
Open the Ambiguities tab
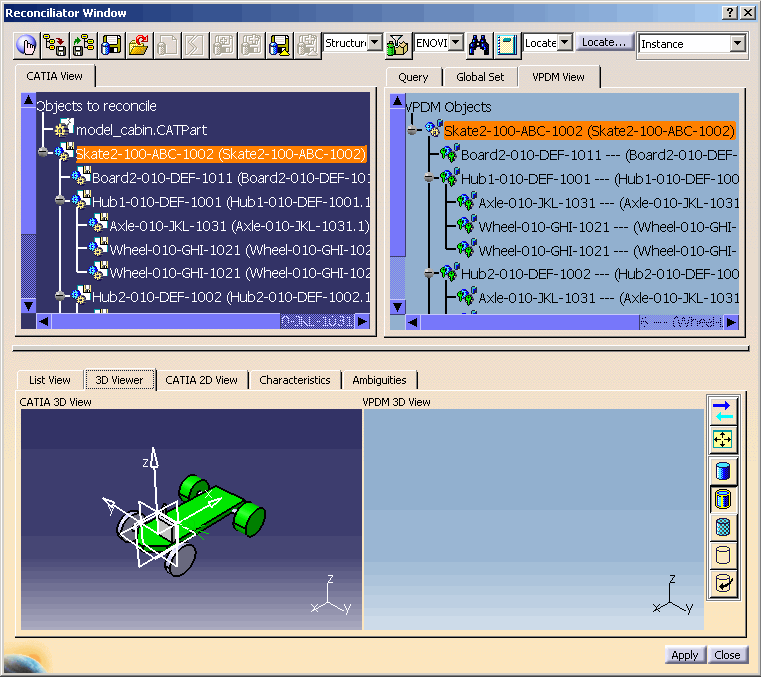380,380
